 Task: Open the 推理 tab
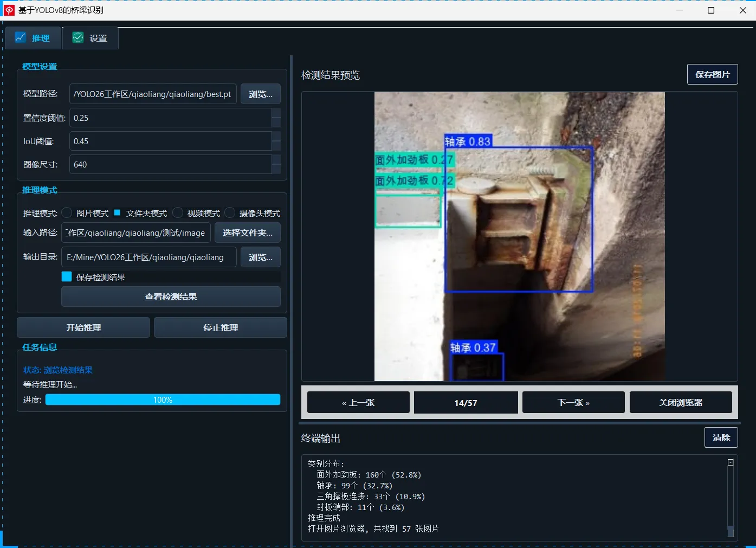(33, 38)
